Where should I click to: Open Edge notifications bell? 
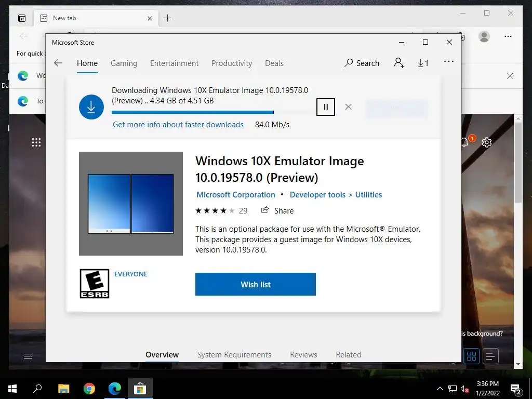(x=466, y=141)
